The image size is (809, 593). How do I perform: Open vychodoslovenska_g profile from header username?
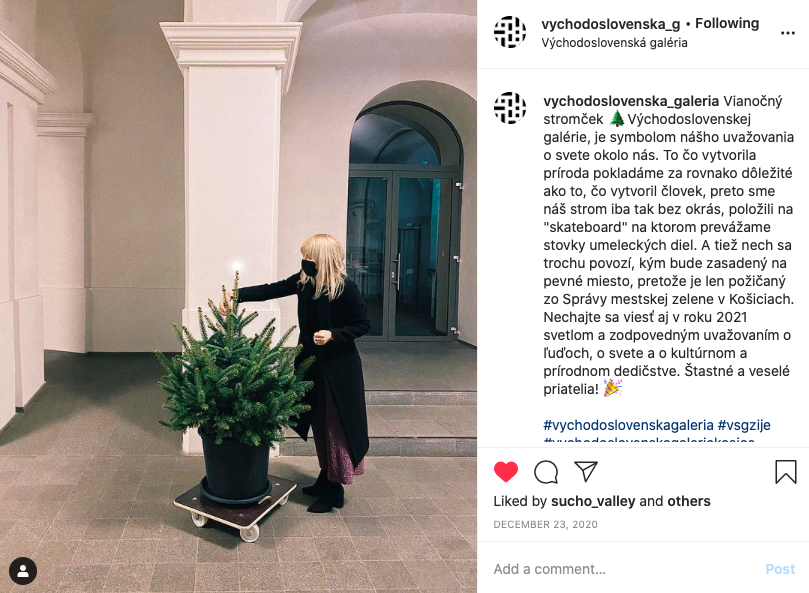611,24
